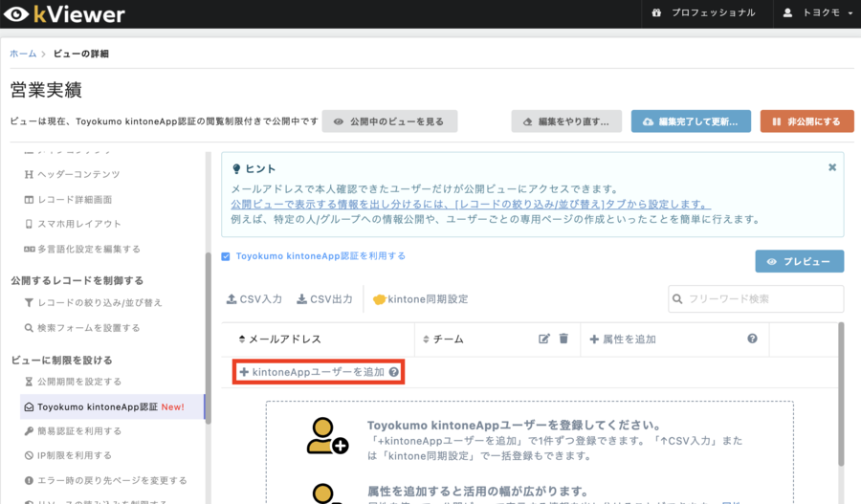Click ビューに制限を設ける section heading
Image resolution: width=861 pixels, height=504 pixels.
tap(61, 361)
